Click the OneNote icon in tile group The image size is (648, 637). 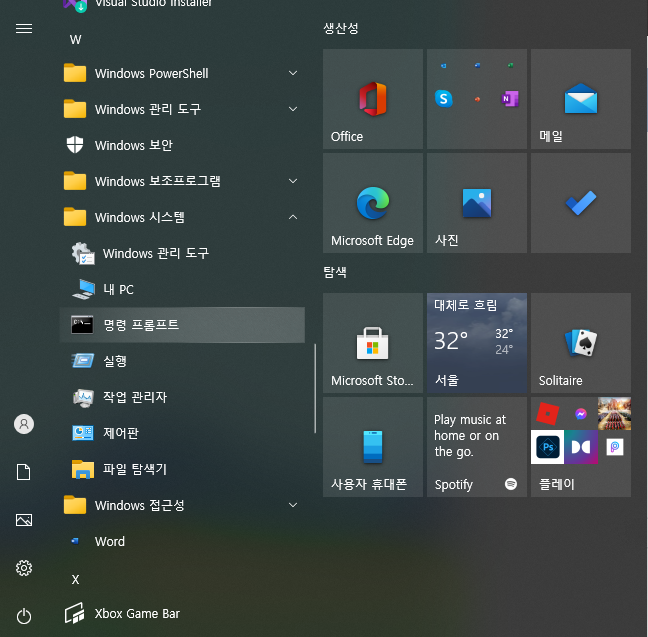510,99
